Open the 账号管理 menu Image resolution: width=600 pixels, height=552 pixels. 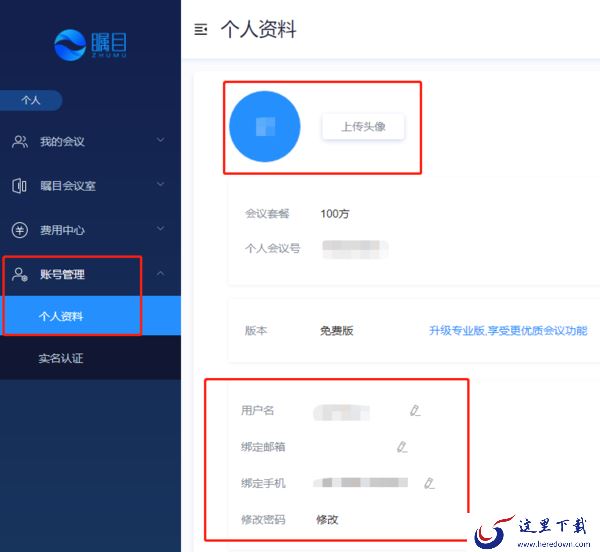pos(90,274)
